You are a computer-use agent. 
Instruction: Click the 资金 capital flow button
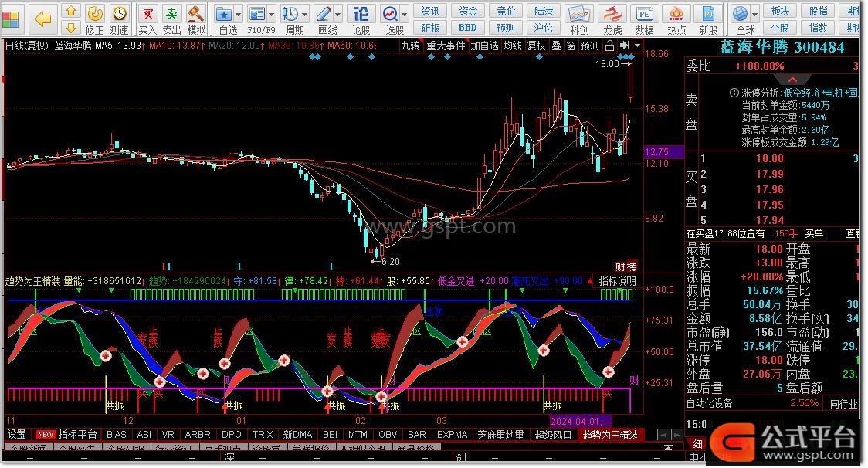click(x=468, y=11)
